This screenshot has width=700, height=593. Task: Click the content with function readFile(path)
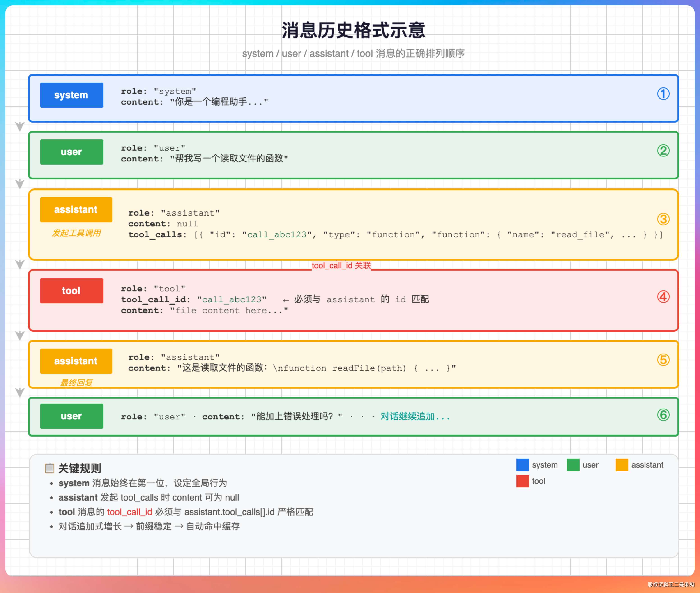[316, 368]
